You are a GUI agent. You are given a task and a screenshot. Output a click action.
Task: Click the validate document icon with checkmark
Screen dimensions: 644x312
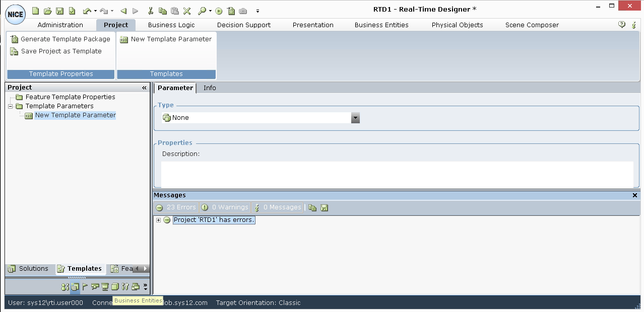tap(72, 11)
